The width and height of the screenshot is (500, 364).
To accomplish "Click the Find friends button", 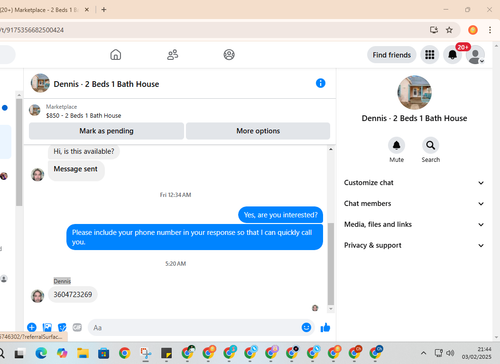I will point(392,55).
